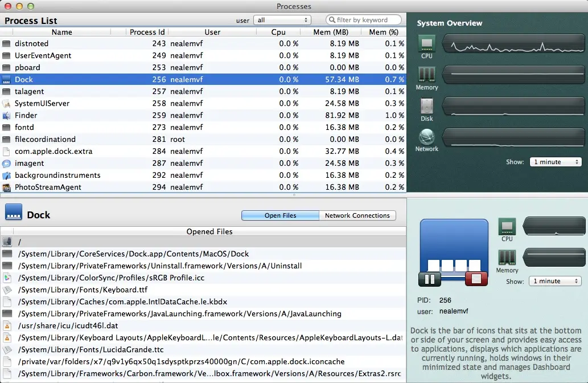Switch to the Open Files tab
This screenshot has height=383, width=588.
click(x=281, y=215)
